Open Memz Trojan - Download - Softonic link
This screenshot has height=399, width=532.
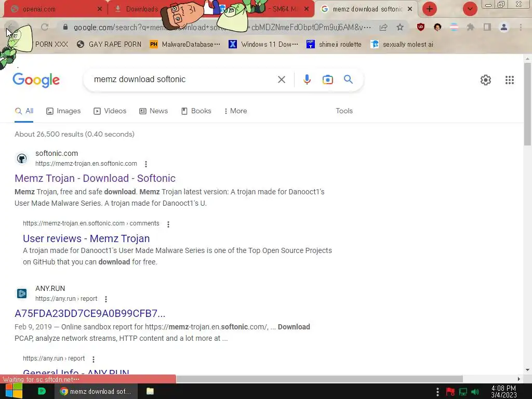click(95, 178)
